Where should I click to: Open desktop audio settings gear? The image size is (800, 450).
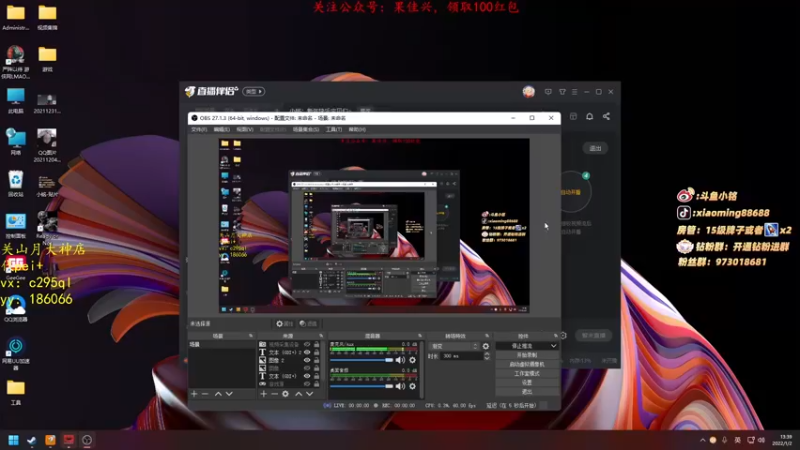[412, 386]
